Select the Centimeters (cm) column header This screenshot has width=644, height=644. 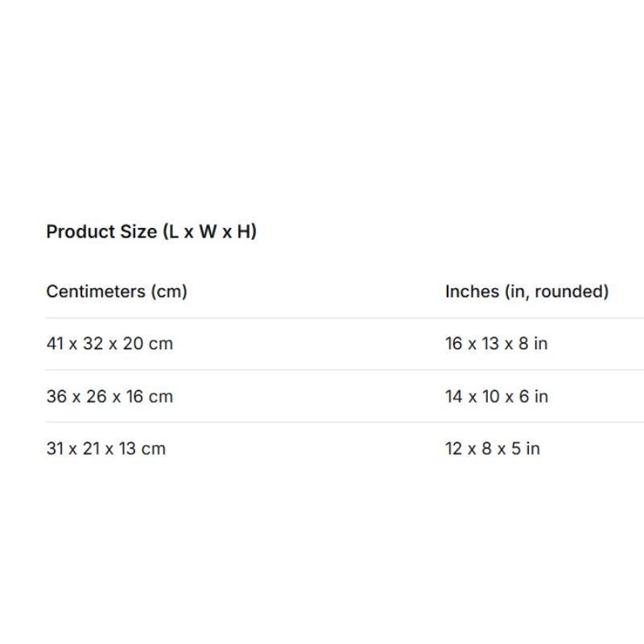[x=117, y=291]
